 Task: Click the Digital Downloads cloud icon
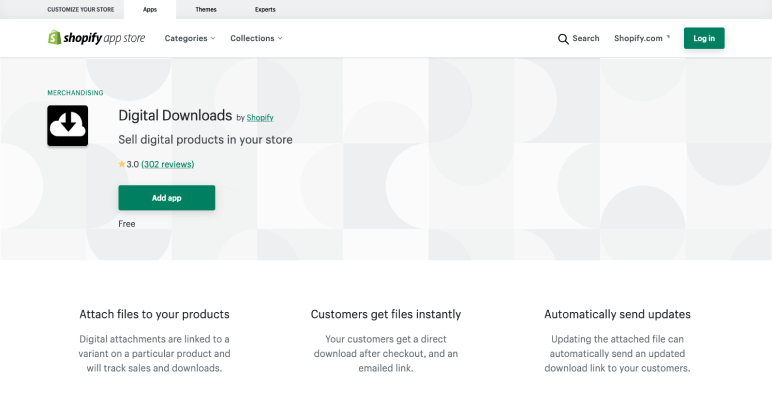tap(67, 126)
